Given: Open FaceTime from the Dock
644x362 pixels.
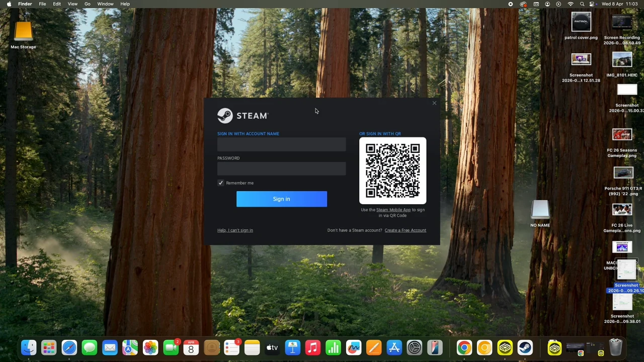Looking at the screenshot, I should pyautogui.click(x=171, y=347).
